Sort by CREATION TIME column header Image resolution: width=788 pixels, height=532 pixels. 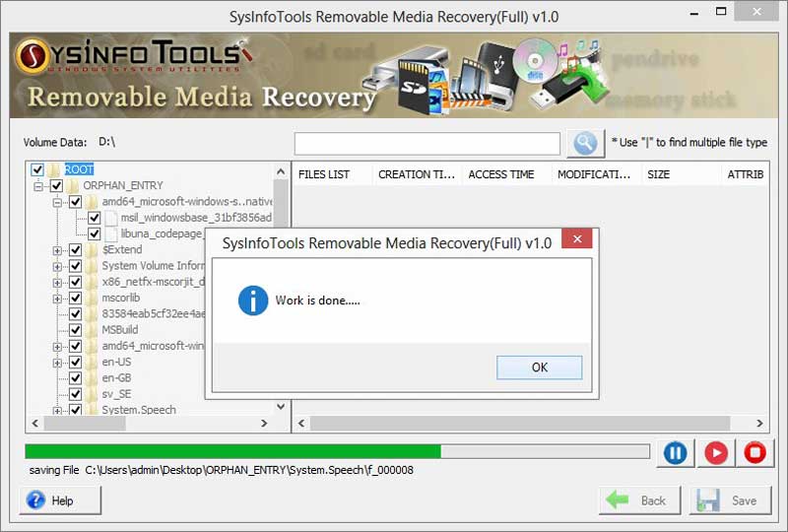click(417, 174)
